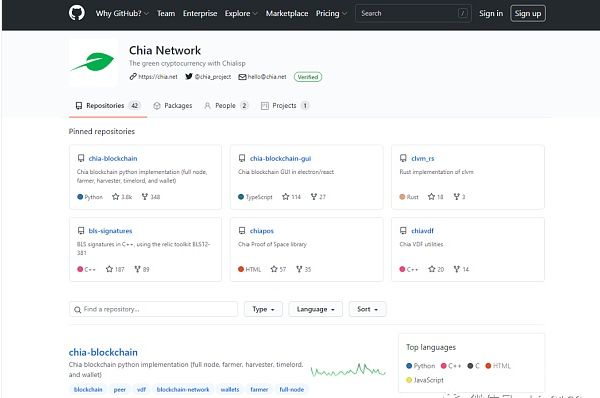
Task: Click the Twitter bird icon
Action: [x=189, y=77]
